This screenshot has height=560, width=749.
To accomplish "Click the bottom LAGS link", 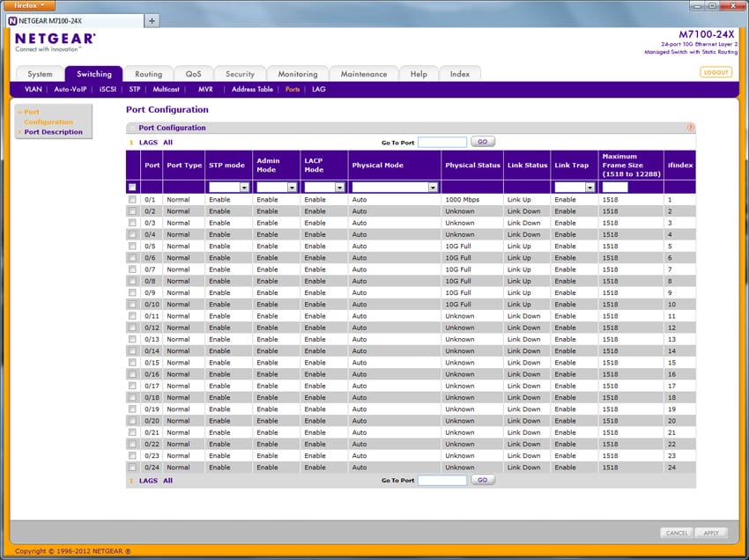I will click(x=148, y=481).
